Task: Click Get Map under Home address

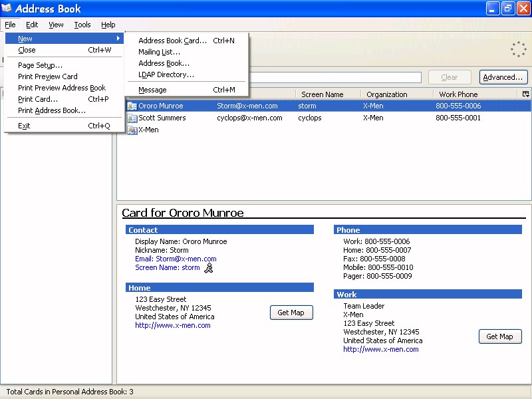Action: [x=291, y=313]
